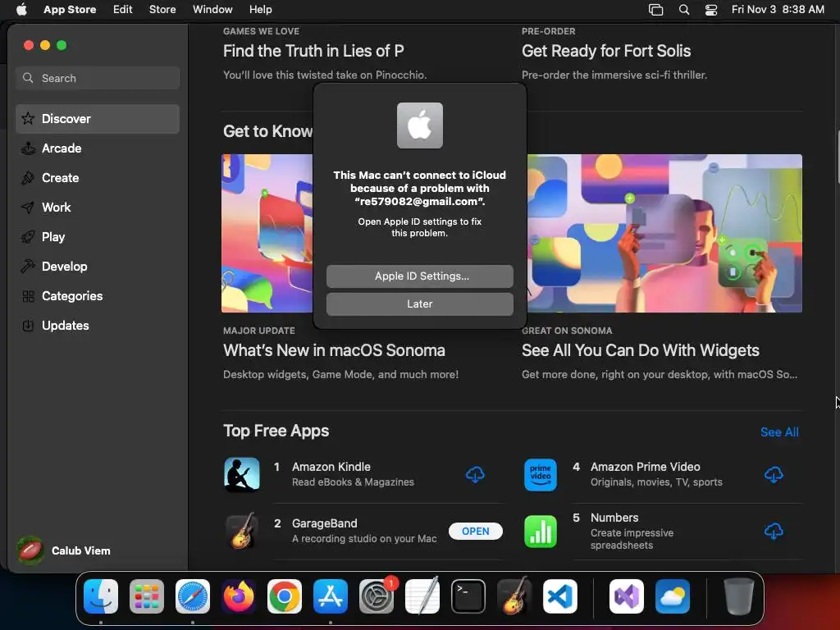Open Control Center in the menu bar
The image size is (840, 630).
coord(711,10)
